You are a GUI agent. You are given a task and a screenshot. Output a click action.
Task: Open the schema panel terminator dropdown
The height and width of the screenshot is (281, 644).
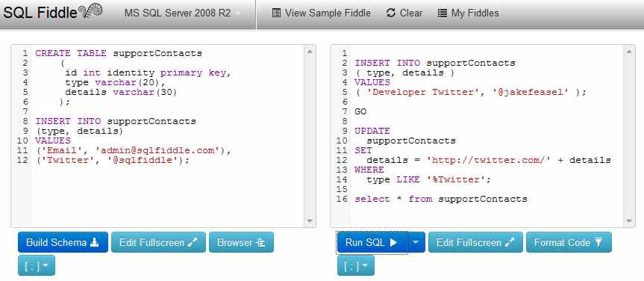[x=36, y=265]
